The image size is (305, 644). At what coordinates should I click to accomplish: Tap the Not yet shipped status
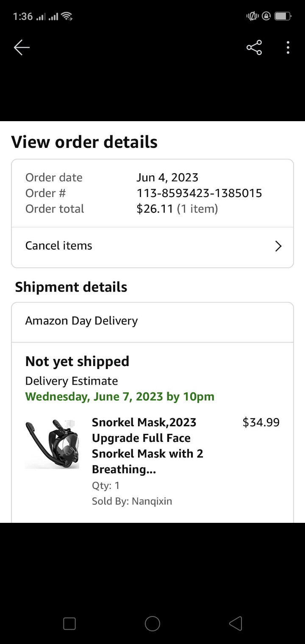click(77, 361)
